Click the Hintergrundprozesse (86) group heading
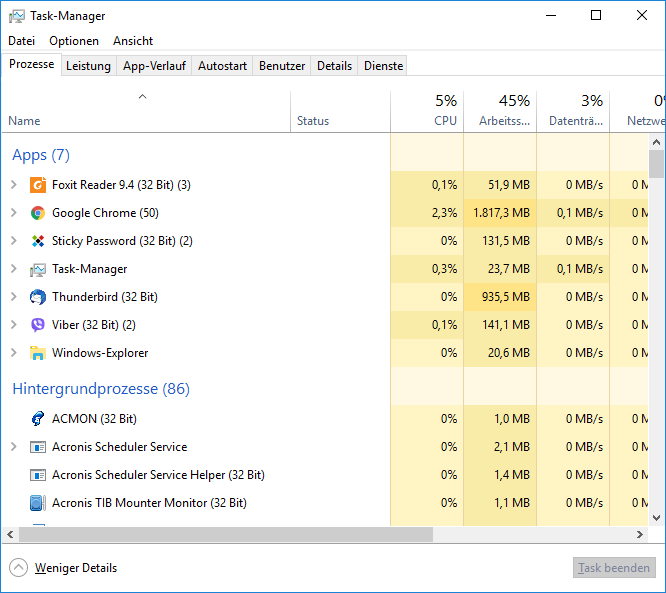 [x=101, y=389]
